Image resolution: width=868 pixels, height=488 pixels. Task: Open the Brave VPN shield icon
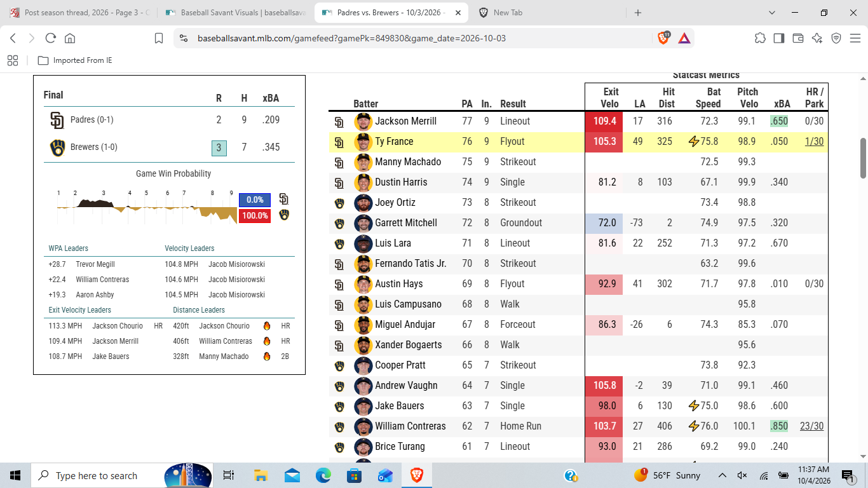[836, 38]
